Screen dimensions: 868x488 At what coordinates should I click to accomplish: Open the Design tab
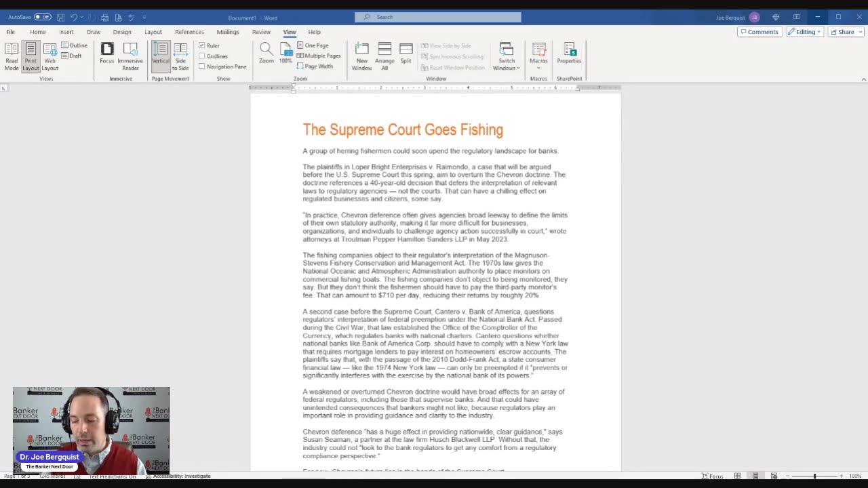click(x=122, y=32)
